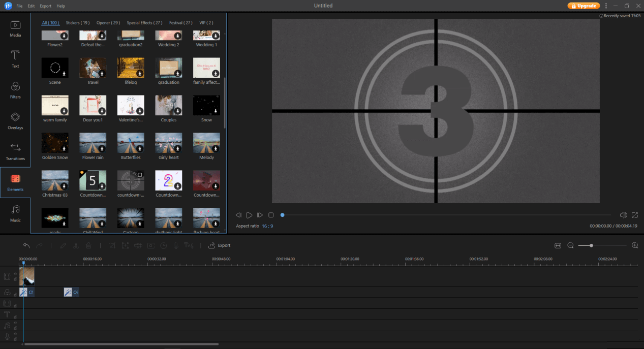Select the Golden Snow element thumbnail
The image size is (644, 349).
coord(55,143)
